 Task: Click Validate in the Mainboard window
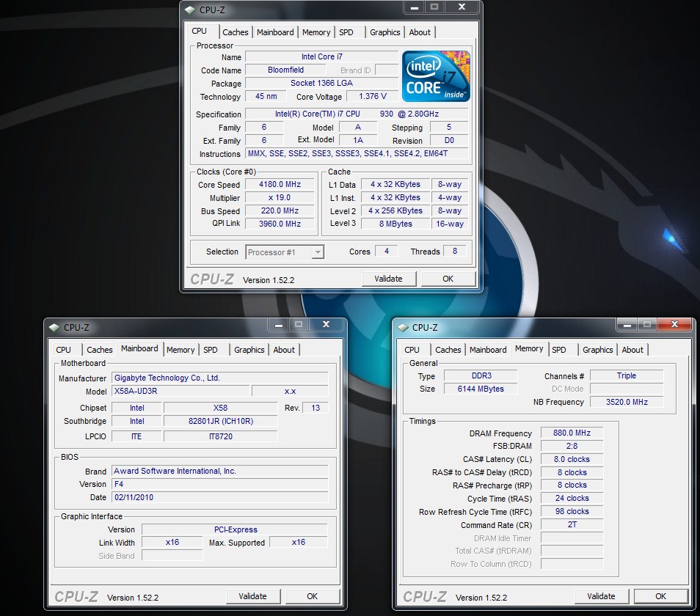pos(252,596)
